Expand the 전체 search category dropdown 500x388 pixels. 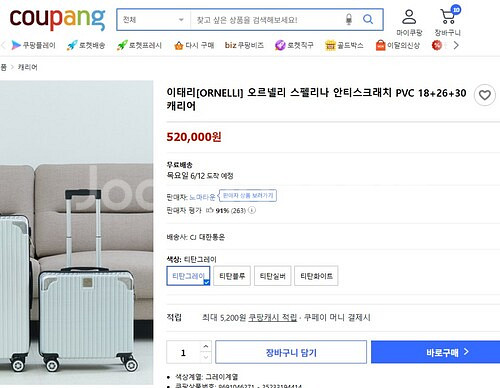(154, 20)
